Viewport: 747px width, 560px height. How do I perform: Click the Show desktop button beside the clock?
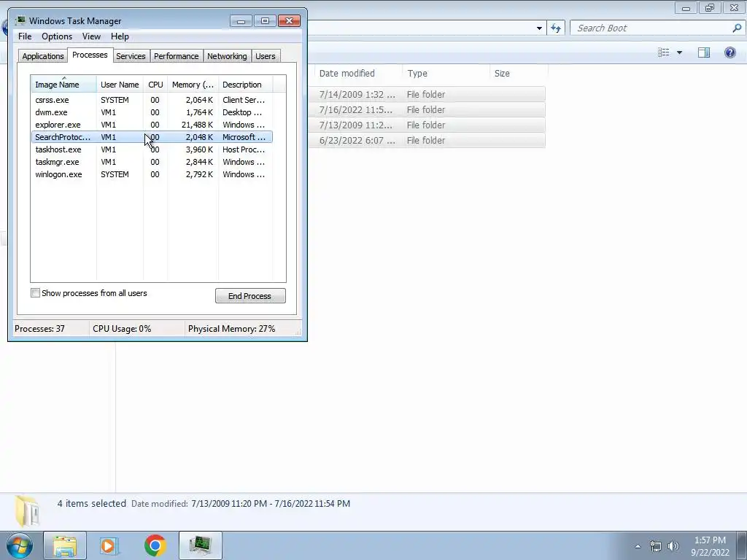pos(742,545)
